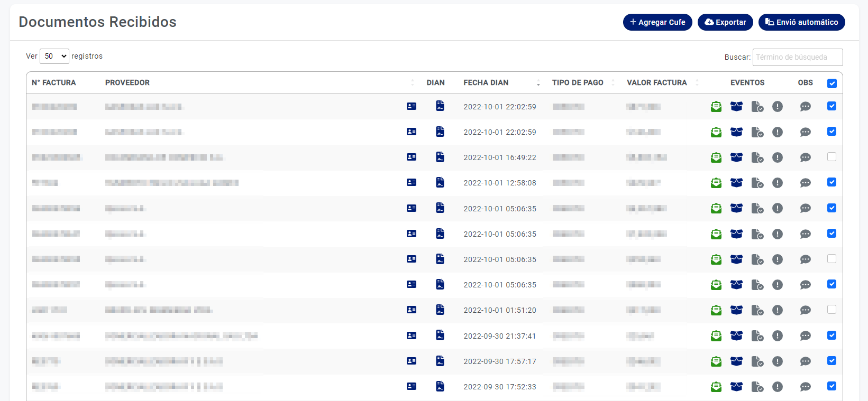Image resolution: width=868 pixels, height=401 pixels.
Task: Click blue open-box icon for 12:58:08 row
Action: [736, 183]
